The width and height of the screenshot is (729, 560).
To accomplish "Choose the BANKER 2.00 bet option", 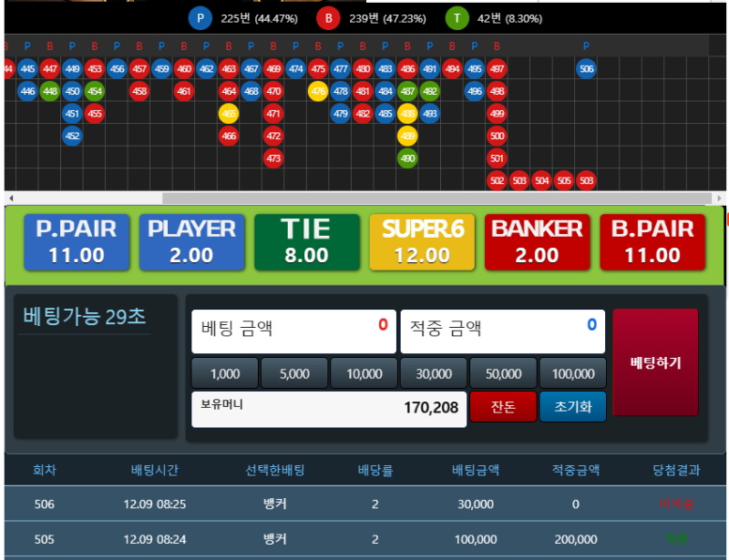I will [x=537, y=242].
